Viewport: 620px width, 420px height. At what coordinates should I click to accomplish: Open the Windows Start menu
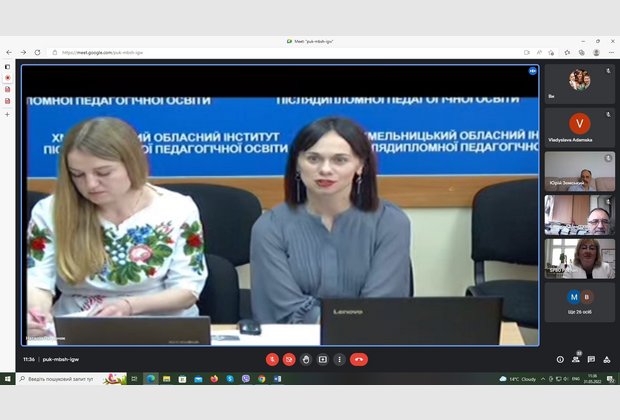(x=7, y=379)
